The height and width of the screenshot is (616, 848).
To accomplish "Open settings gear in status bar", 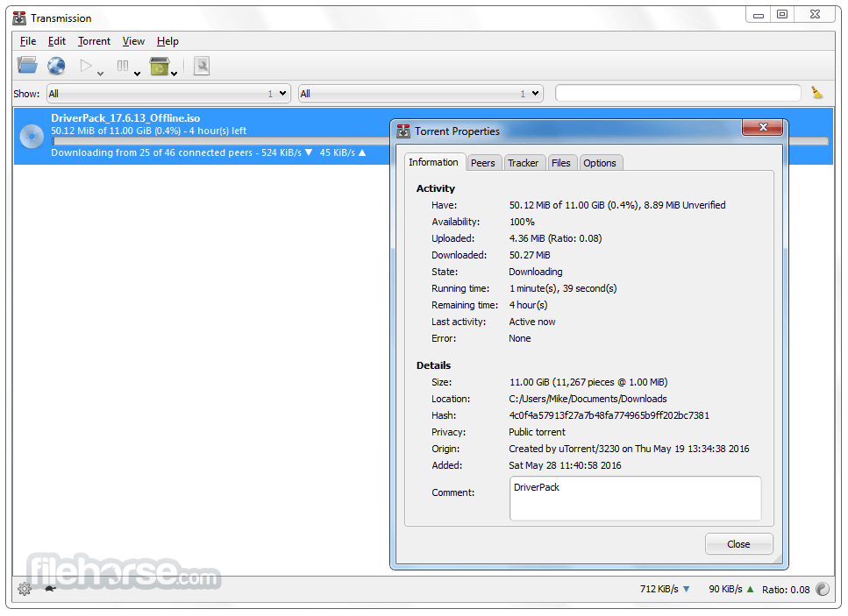I will pyautogui.click(x=25, y=589).
